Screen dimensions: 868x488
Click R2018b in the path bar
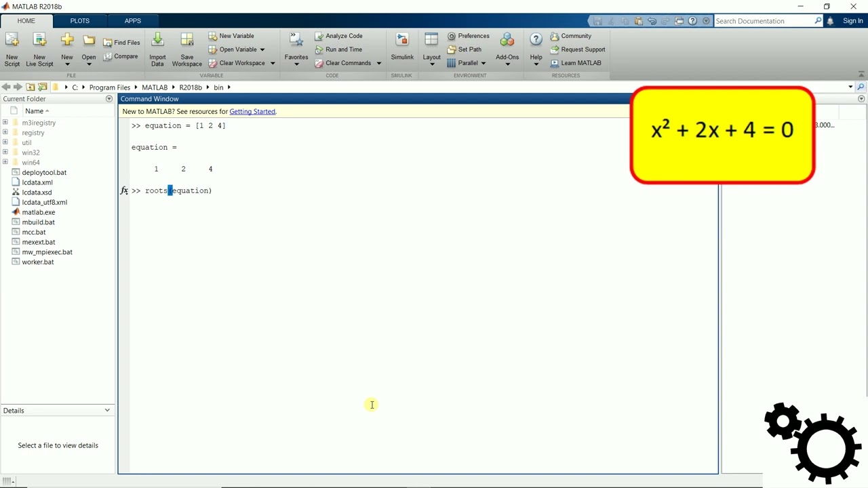coord(191,87)
